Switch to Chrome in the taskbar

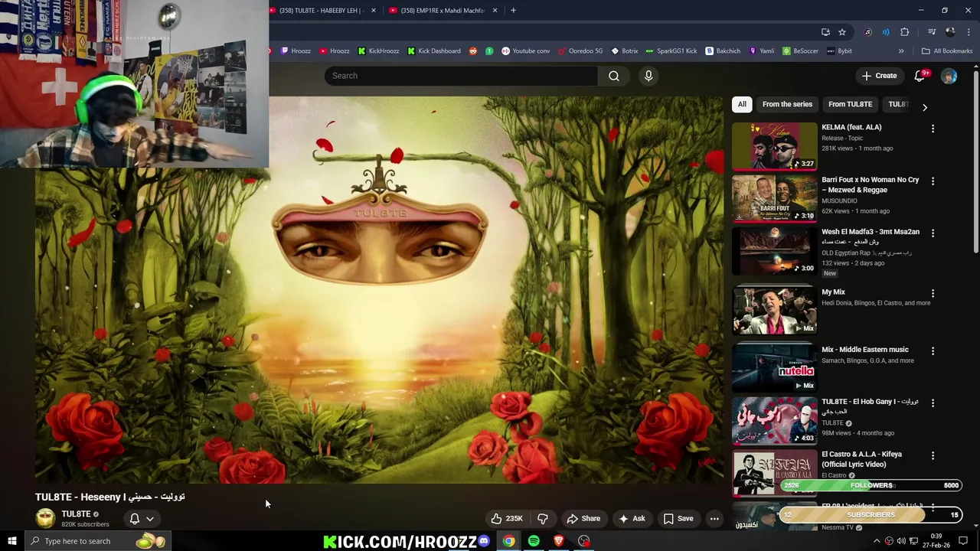(508, 541)
